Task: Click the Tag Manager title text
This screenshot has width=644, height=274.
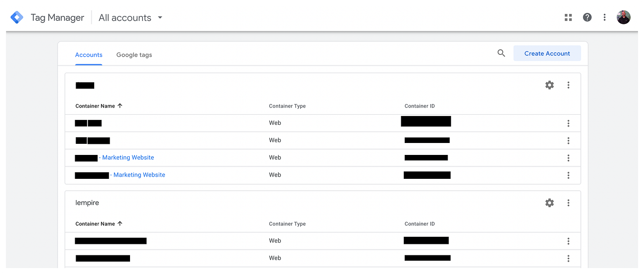Action: 57,18
